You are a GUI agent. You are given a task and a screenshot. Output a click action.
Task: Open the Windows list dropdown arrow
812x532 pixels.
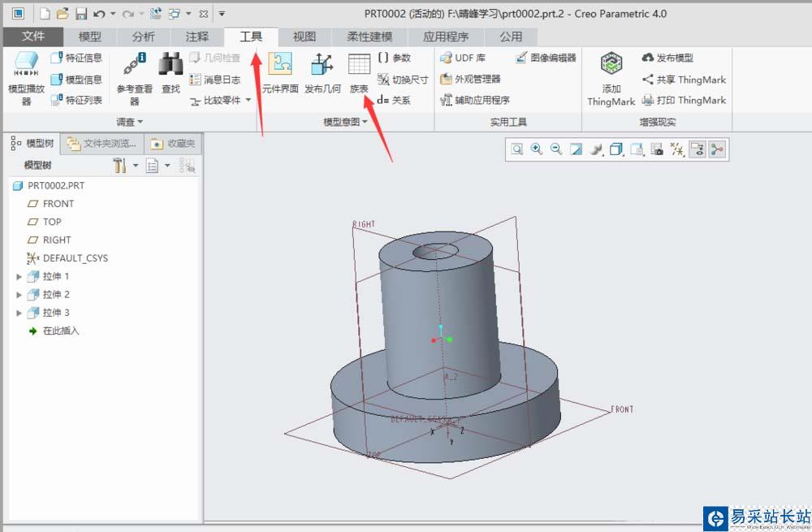click(188, 14)
